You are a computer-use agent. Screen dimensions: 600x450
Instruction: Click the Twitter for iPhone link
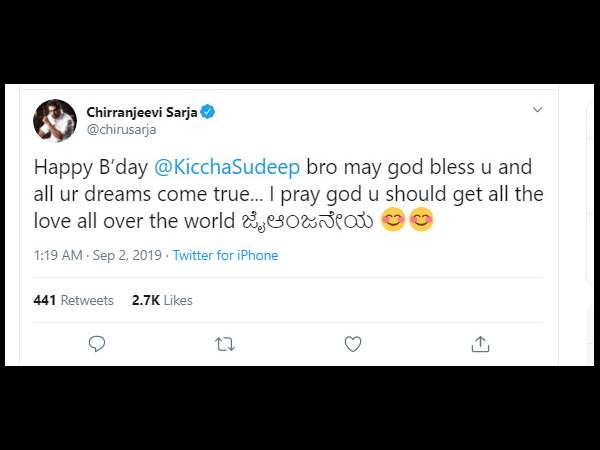coord(225,255)
